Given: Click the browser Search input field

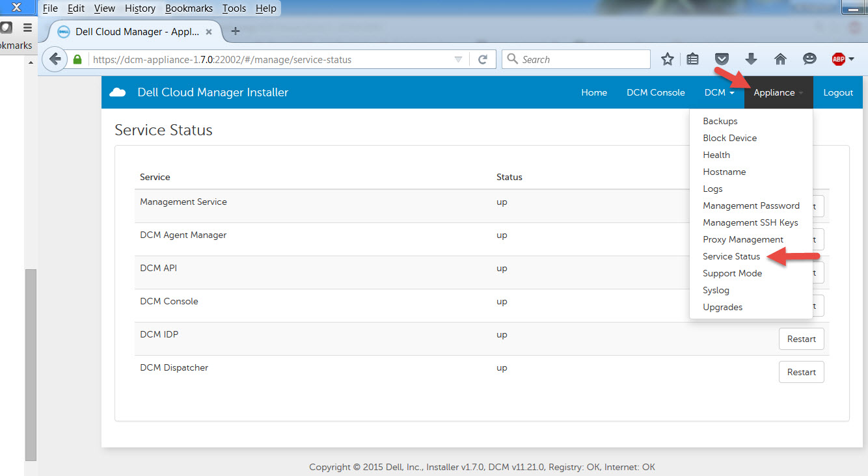Looking at the screenshot, I should [576, 59].
